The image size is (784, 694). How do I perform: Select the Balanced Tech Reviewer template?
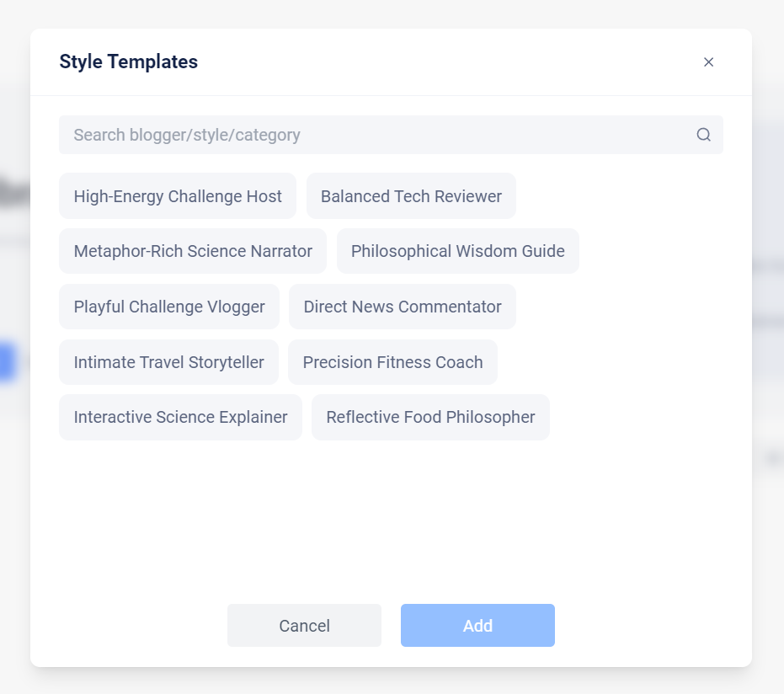411,195
